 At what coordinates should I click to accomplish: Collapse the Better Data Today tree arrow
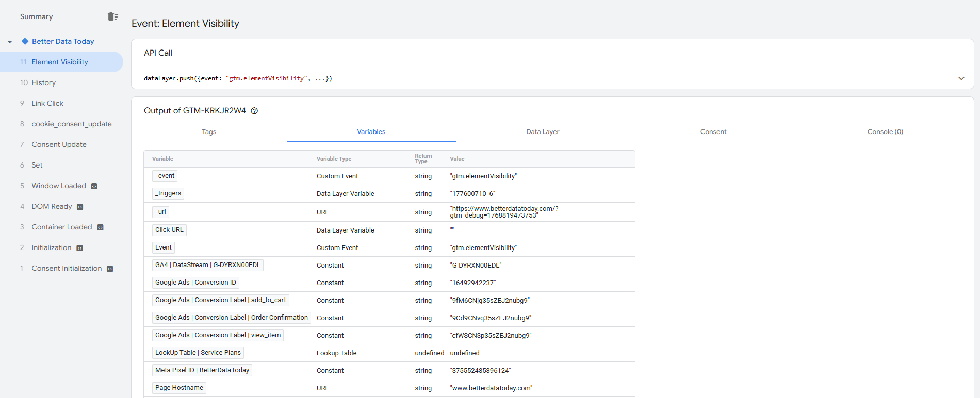tap(10, 42)
